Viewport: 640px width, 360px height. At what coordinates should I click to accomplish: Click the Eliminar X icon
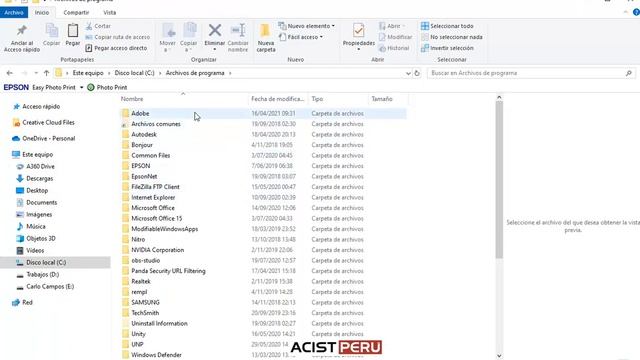click(x=215, y=30)
